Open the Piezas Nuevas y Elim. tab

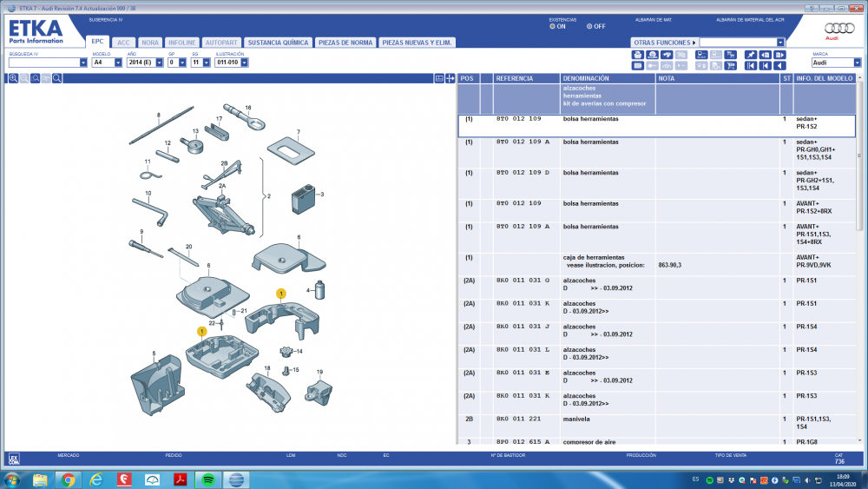[x=417, y=43]
